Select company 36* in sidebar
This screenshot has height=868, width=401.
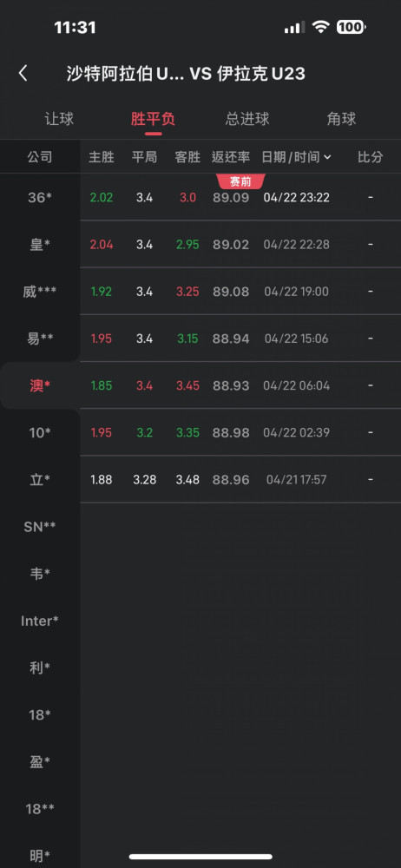point(40,197)
